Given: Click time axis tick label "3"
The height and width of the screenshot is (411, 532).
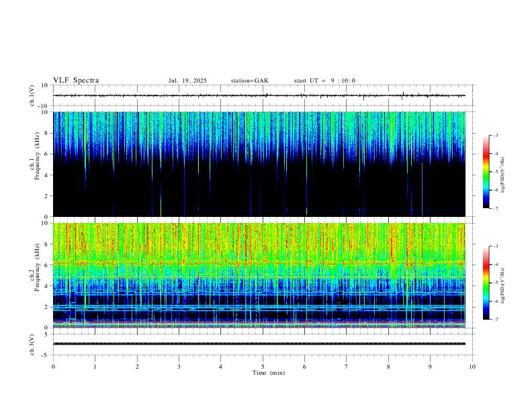Looking at the screenshot, I should coord(179,367).
